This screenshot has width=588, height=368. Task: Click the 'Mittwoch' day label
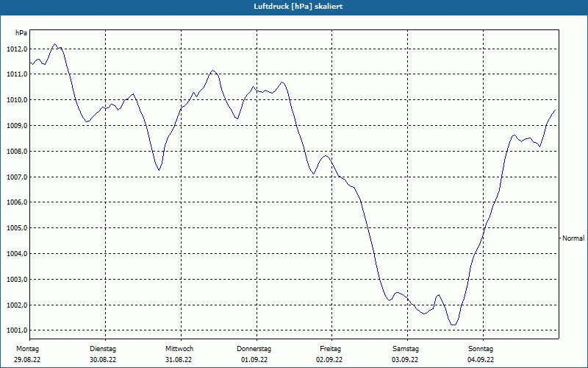[179, 349]
